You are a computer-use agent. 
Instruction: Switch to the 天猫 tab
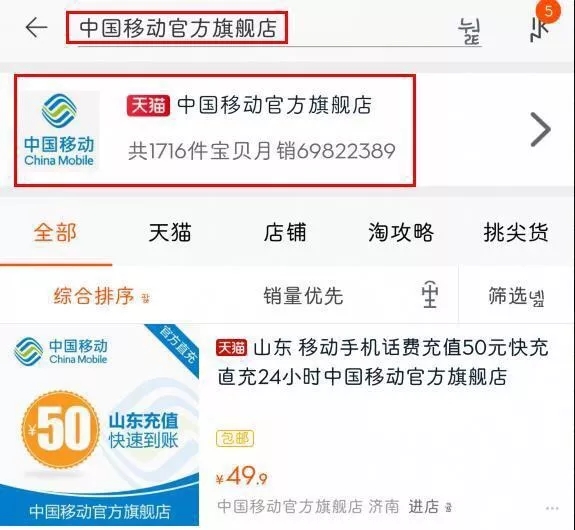click(x=170, y=232)
